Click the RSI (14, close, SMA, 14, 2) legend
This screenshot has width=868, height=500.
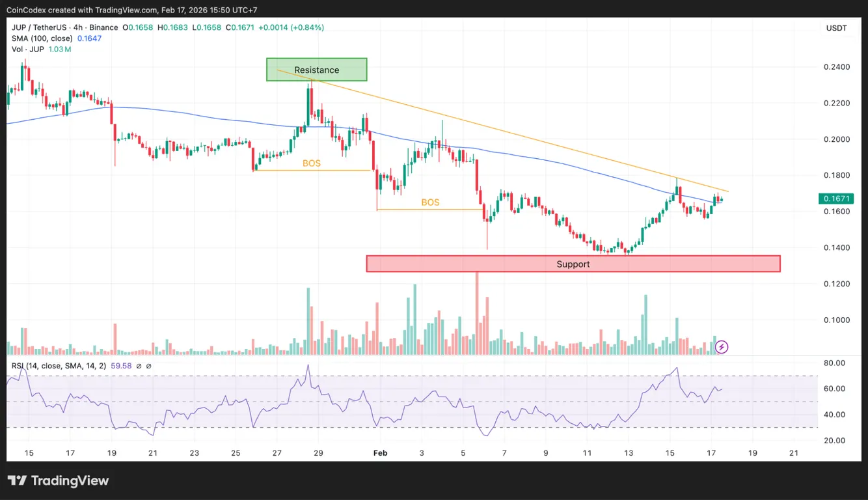click(59, 366)
